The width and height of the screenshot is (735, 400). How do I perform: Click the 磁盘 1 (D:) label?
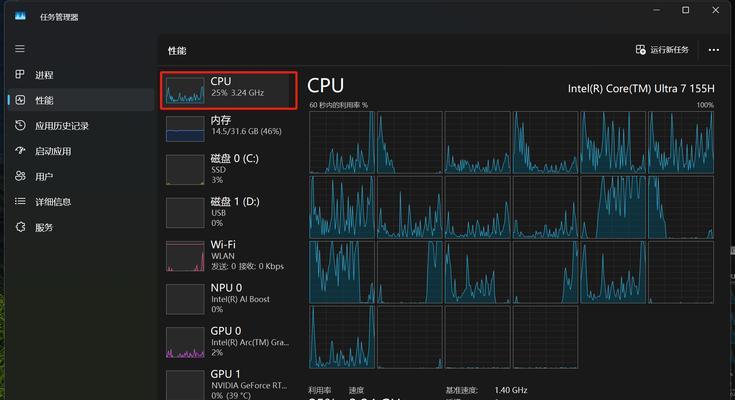tap(235, 202)
